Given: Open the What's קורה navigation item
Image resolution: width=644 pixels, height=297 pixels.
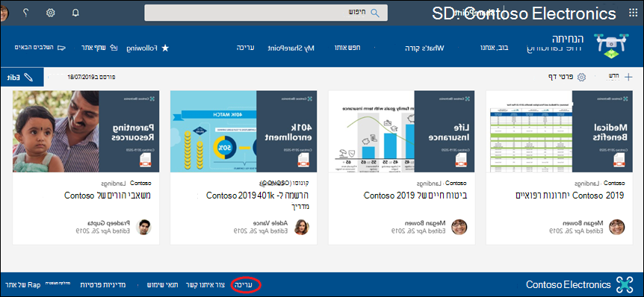Looking at the screenshot, I should click(x=424, y=48).
